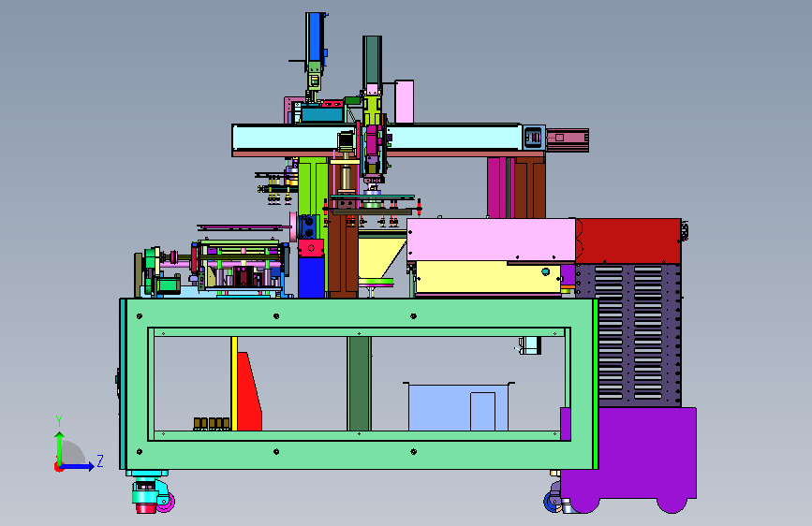Click the Z axis label on the triad
The height and width of the screenshot is (526, 812).
coord(100,460)
